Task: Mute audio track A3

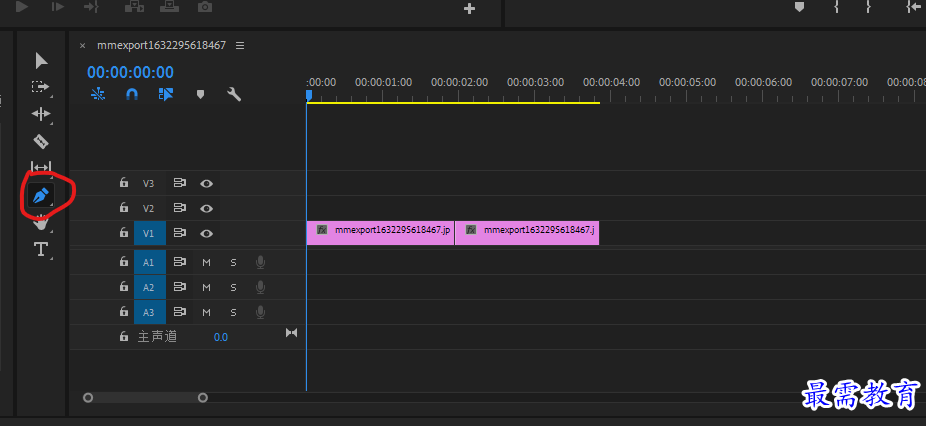Action: click(206, 312)
